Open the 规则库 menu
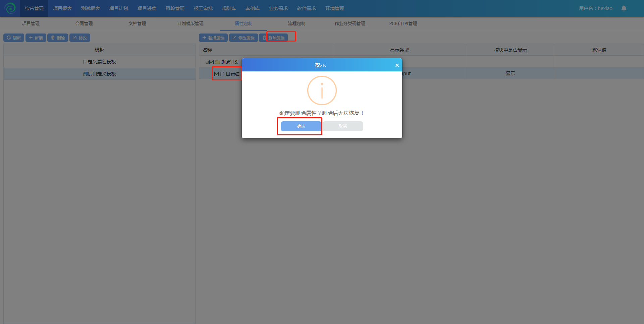 click(229, 8)
